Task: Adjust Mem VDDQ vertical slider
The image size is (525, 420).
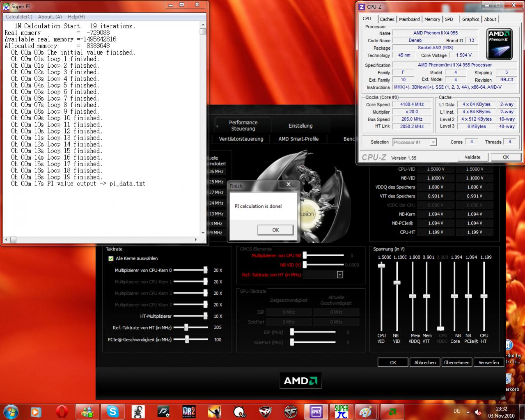Action: click(413, 296)
